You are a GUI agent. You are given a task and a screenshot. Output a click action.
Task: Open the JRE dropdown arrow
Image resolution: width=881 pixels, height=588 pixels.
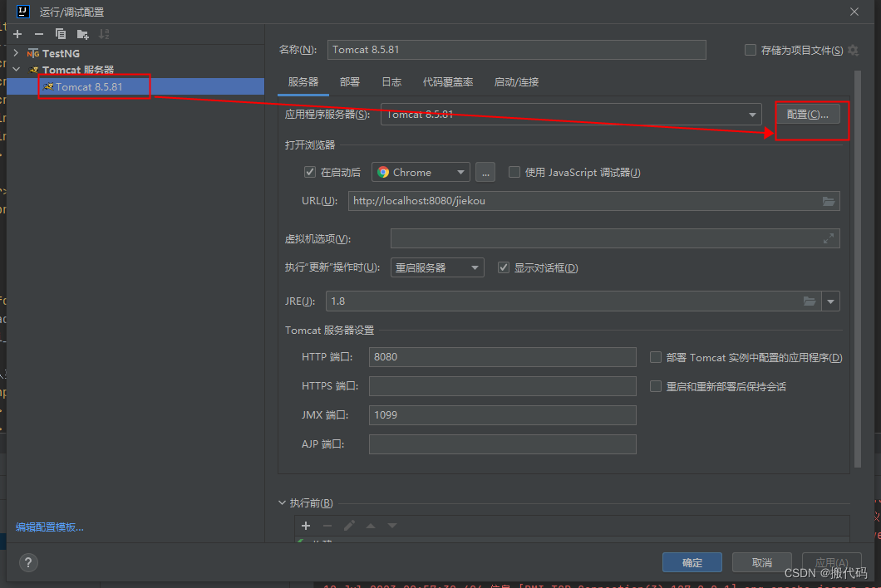point(830,301)
